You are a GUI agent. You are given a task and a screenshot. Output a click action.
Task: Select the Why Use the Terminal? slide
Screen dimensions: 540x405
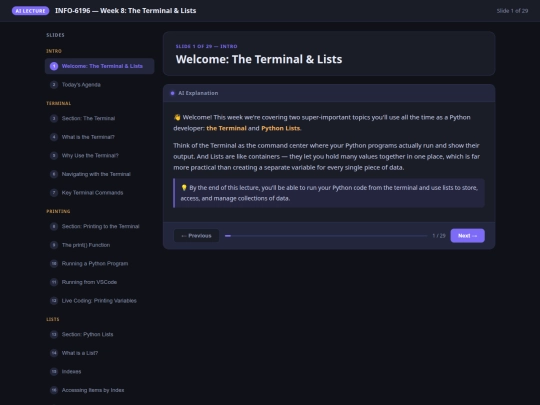[100, 156]
